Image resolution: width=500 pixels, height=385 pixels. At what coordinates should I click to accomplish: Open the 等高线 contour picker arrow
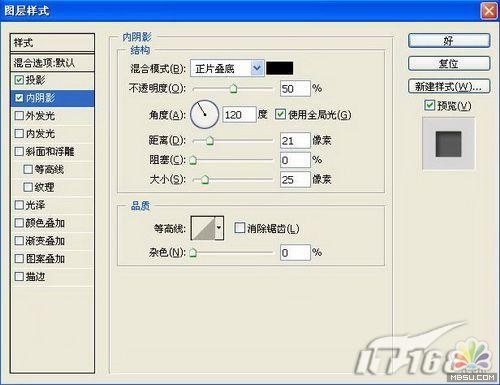219,228
